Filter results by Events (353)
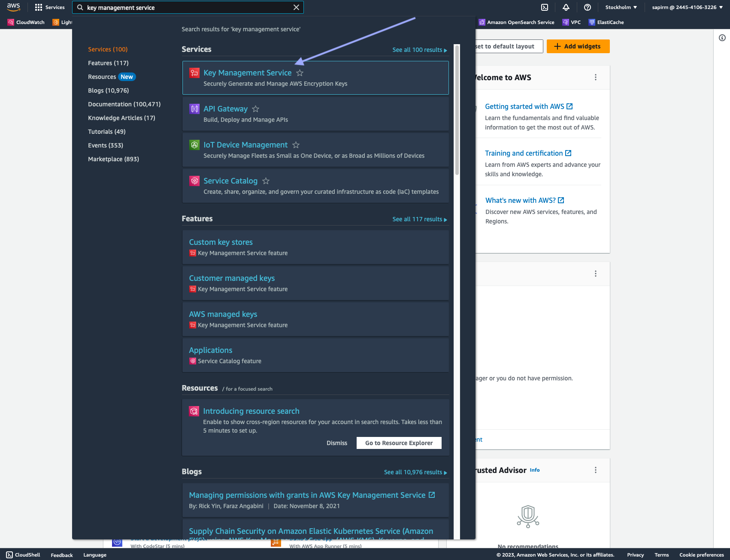Image resolution: width=730 pixels, height=560 pixels. pos(106,145)
